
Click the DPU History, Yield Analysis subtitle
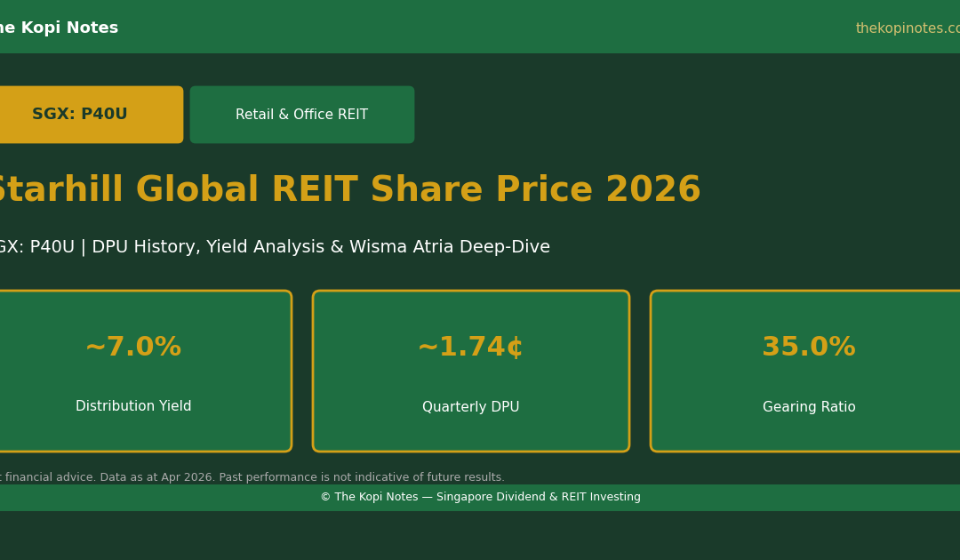[273, 246]
